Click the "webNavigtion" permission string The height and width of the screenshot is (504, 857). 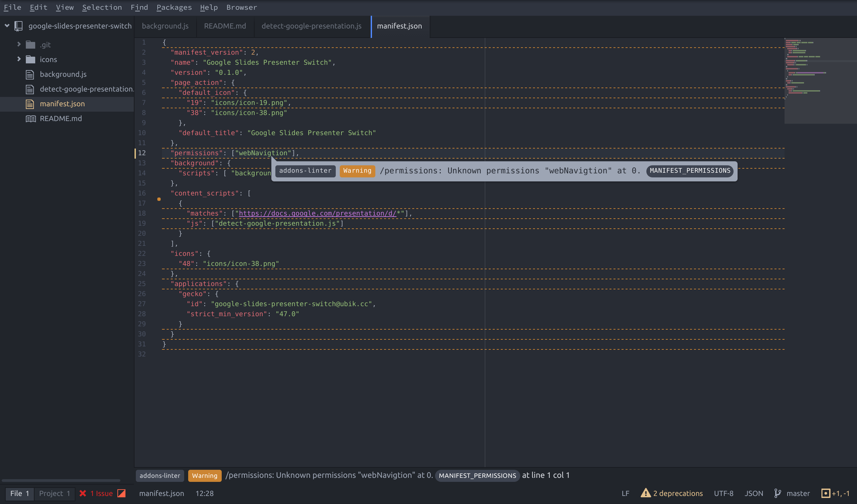[263, 153]
